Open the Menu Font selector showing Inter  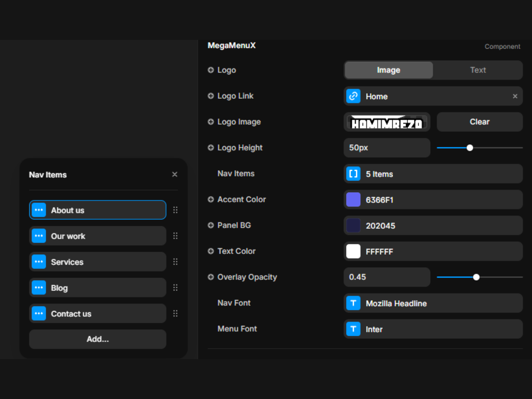coord(433,329)
